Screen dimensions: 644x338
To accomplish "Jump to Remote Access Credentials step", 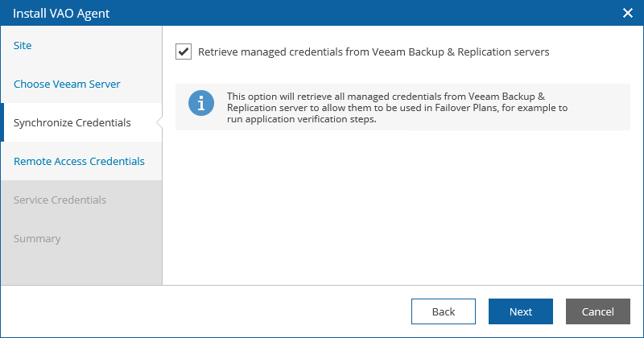I will click(79, 161).
